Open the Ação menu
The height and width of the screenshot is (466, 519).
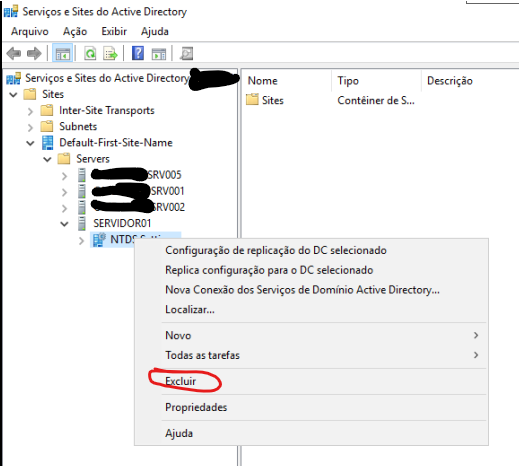click(75, 31)
